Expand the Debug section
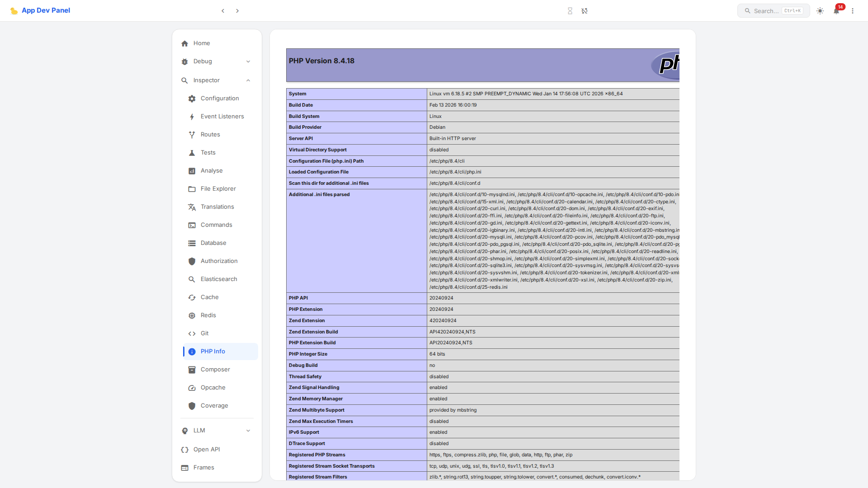The height and width of the screenshot is (488, 868). point(248,61)
